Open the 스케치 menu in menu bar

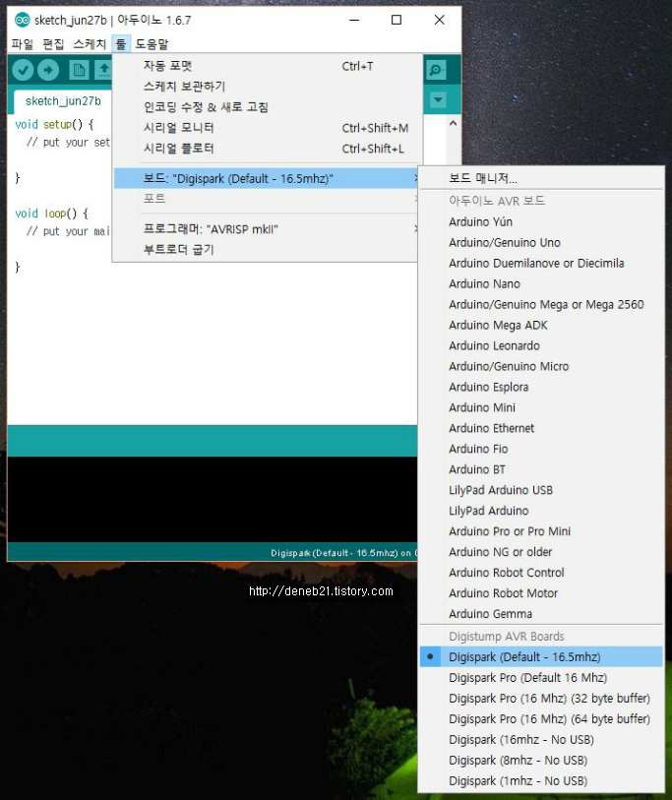tap(89, 44)
